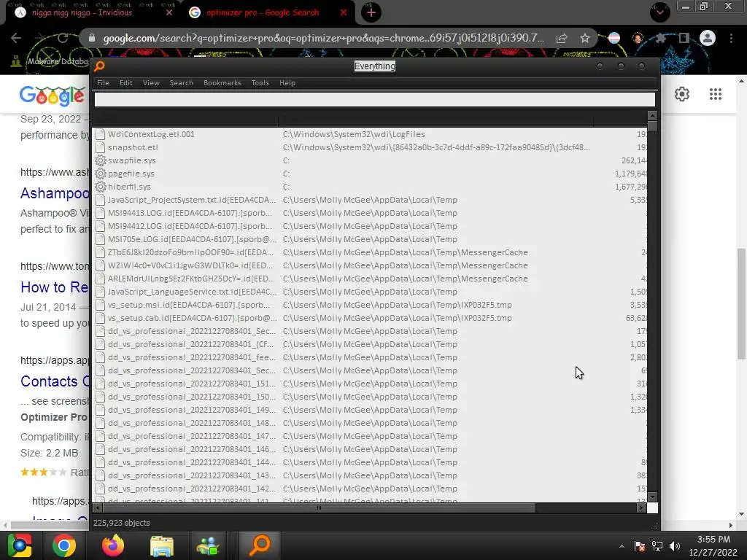Viewport: 747px width, 560px height.
Task: Select dd_vs_professional file ending 150
Action: [x=370, y=397]
